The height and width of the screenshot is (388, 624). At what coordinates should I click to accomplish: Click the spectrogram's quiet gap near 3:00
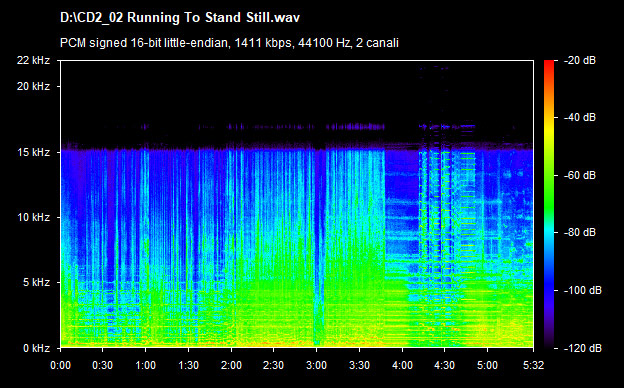(x=318, y=247)
